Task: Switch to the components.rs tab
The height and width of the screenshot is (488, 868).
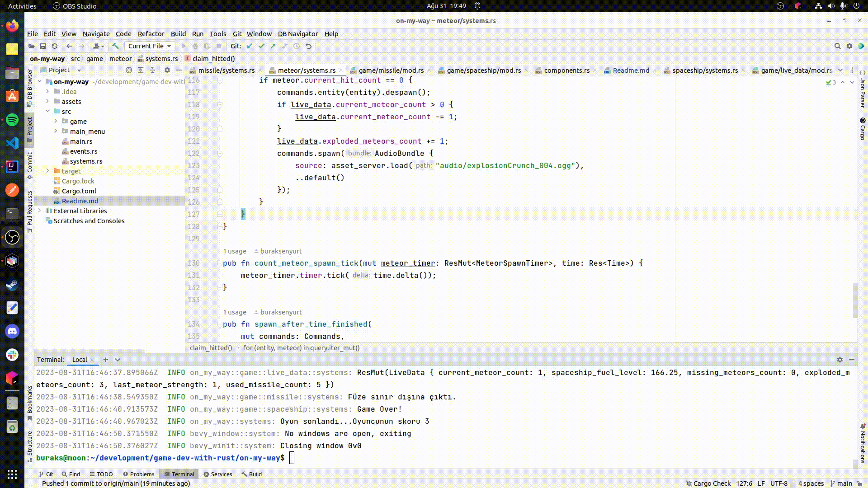Action: (566, 70)
